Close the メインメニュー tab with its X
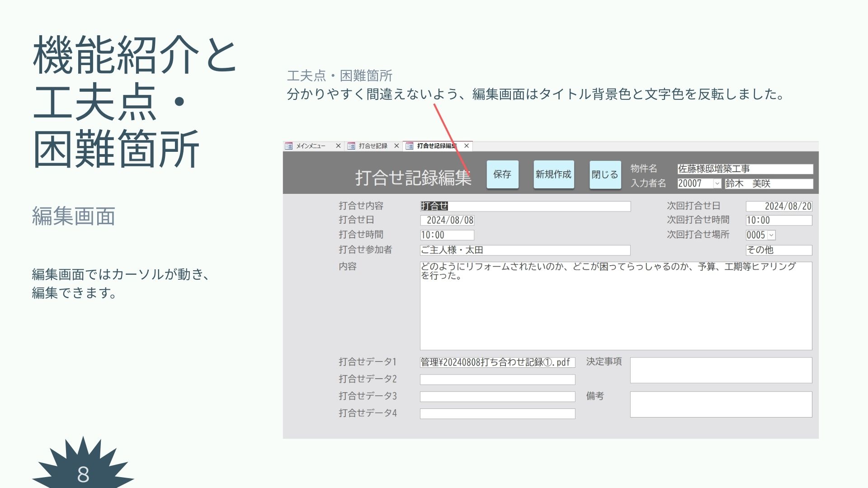This screenshot has height=488, width=868. click(x=338, y=146)
